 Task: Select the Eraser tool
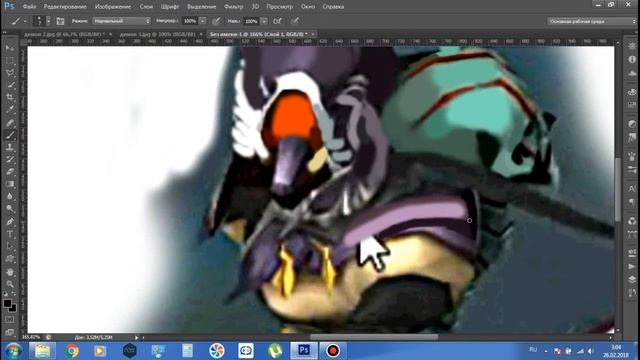(x=10, y=171)
